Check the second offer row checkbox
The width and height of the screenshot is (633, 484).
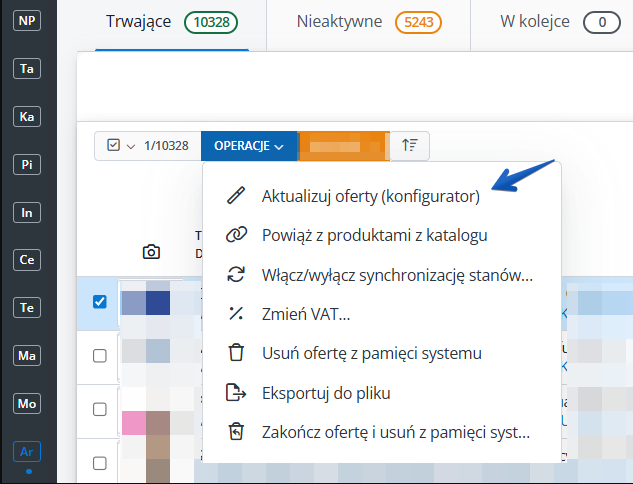[x=100, y=355]
